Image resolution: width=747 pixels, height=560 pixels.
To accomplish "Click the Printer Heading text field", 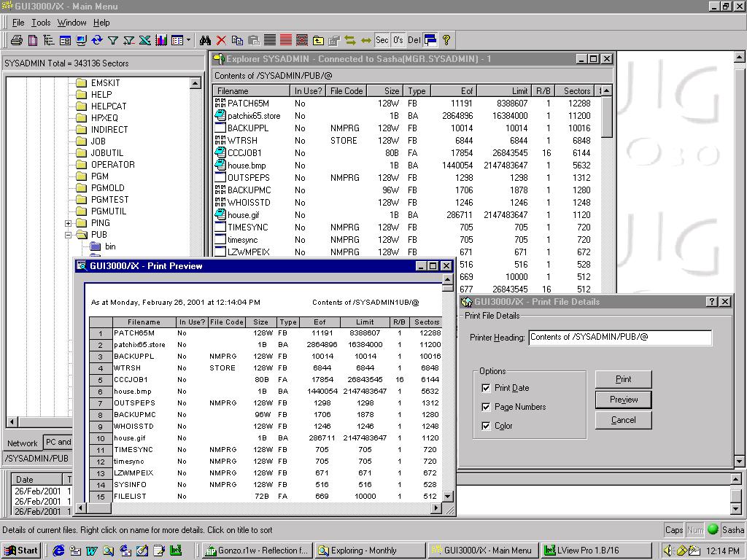I will [620, 337].
